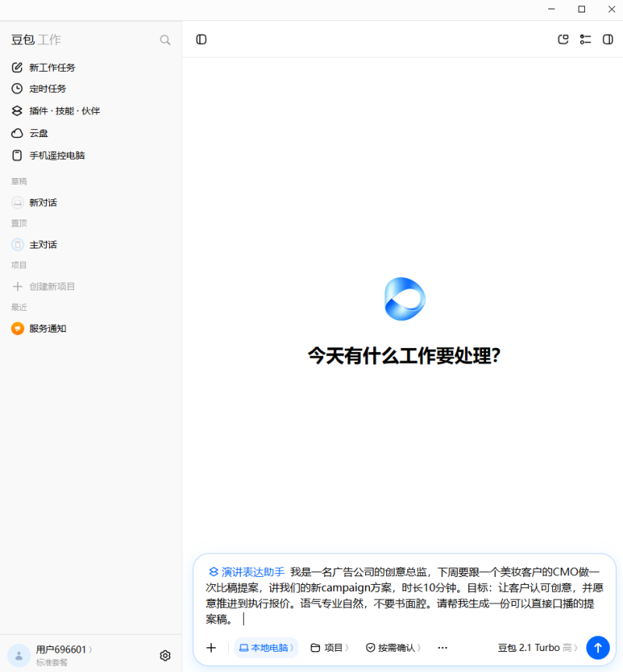
Task: Expand user 用户696601 account menu
Action: 64,649
